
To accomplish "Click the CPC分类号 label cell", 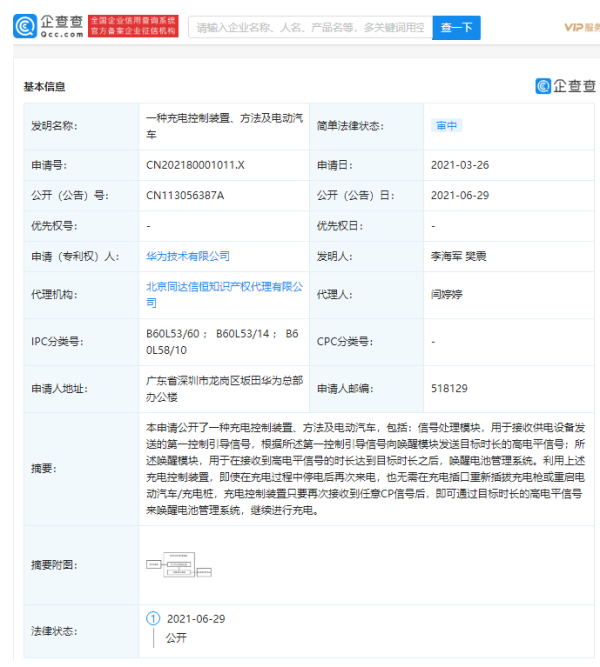I will (366, 342).
